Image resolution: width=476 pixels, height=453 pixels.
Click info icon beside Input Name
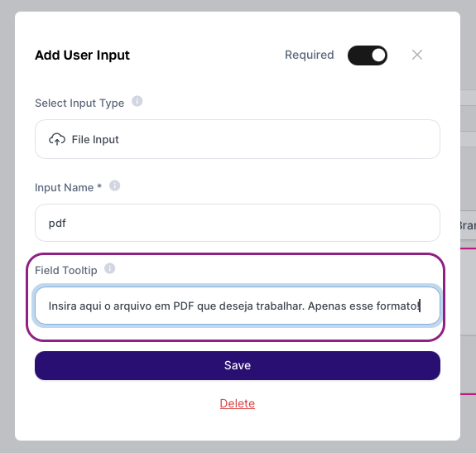114,186
